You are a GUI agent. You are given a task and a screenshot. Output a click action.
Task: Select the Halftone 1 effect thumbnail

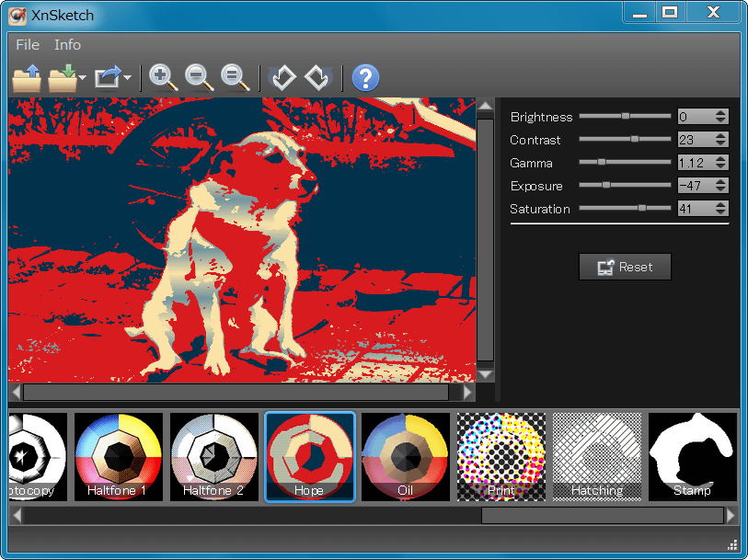click(x=119, y=457)
